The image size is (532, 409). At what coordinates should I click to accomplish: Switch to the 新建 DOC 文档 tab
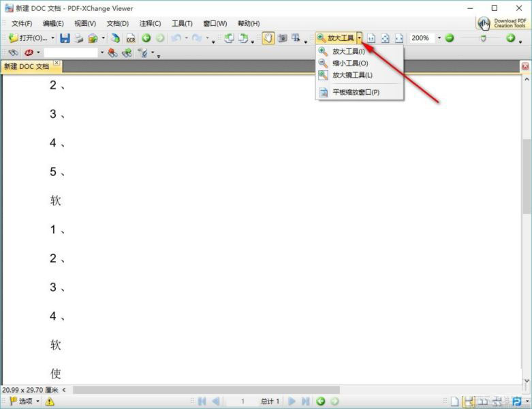coord(27,67)
